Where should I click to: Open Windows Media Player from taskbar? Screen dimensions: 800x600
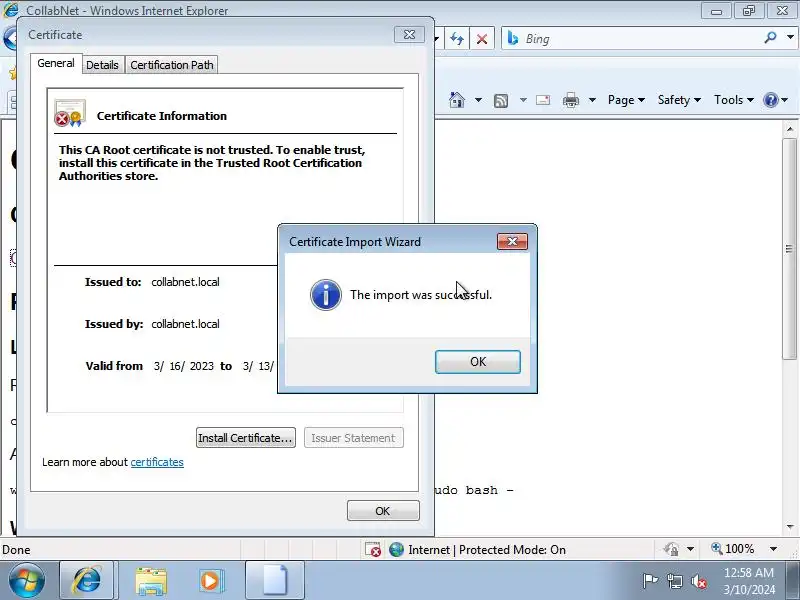tap(210, 581)
